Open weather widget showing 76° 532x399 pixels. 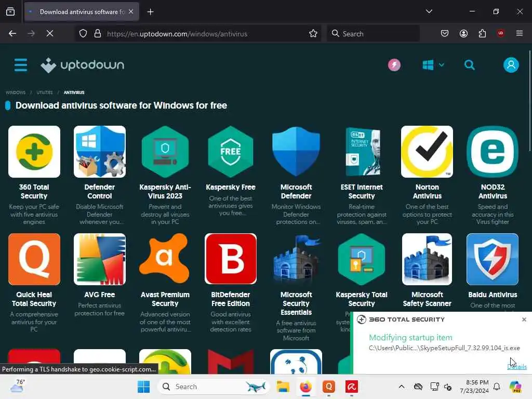pos(17,386)
